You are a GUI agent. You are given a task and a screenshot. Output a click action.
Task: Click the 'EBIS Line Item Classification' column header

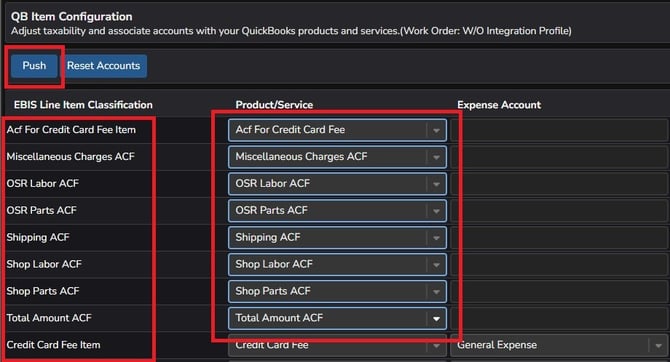(x=83, y=105)
